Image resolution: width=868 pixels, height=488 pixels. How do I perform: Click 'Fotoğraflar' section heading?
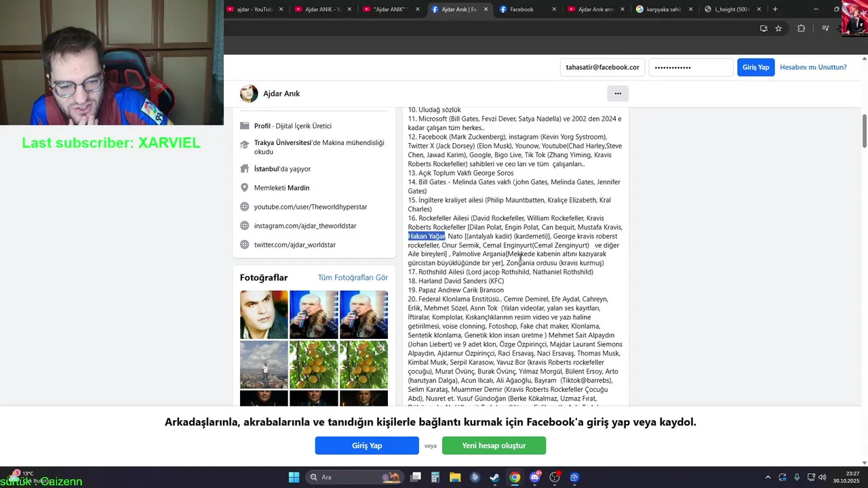[264, 278]
